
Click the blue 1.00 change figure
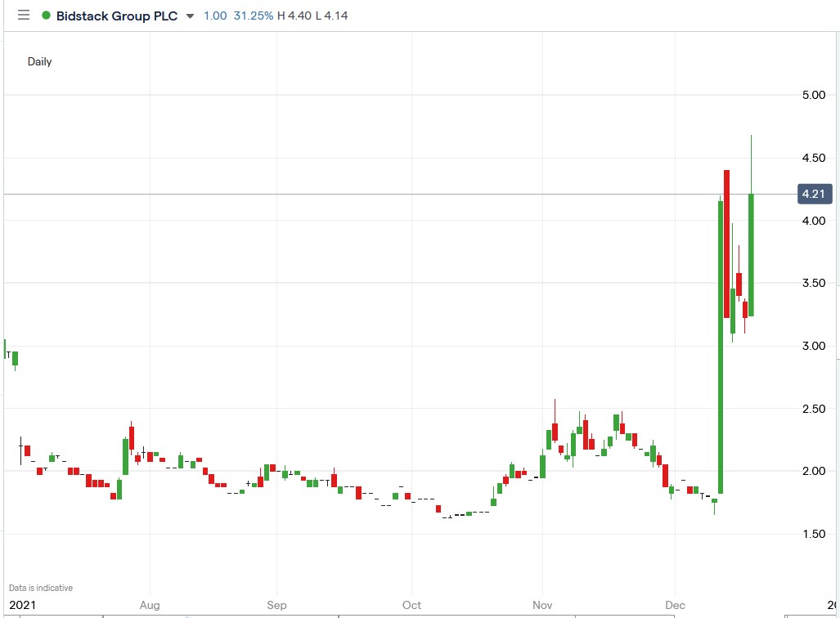(x=215, y=15)
